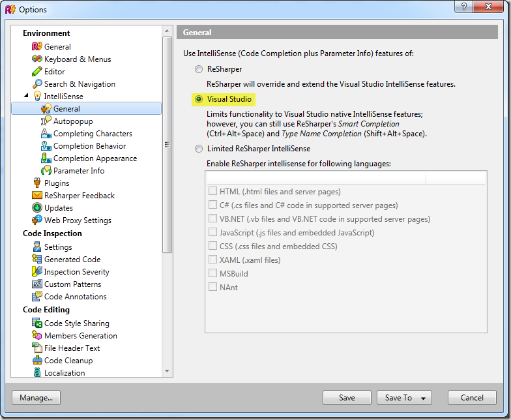Tick the MSBuild checkbox
The height and width of the screenshot is (420, 511).
point(212,273)
